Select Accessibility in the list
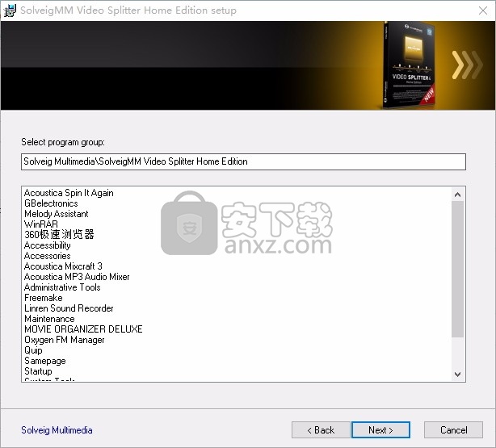The width and height of the screenshot is (496, 448). pos(47,245)
